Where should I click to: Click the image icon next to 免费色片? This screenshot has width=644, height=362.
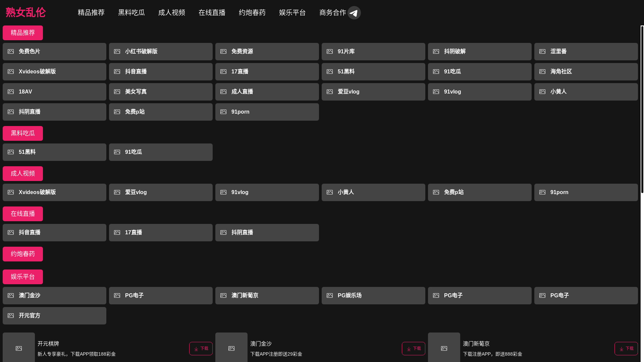(x=11, y=51)
